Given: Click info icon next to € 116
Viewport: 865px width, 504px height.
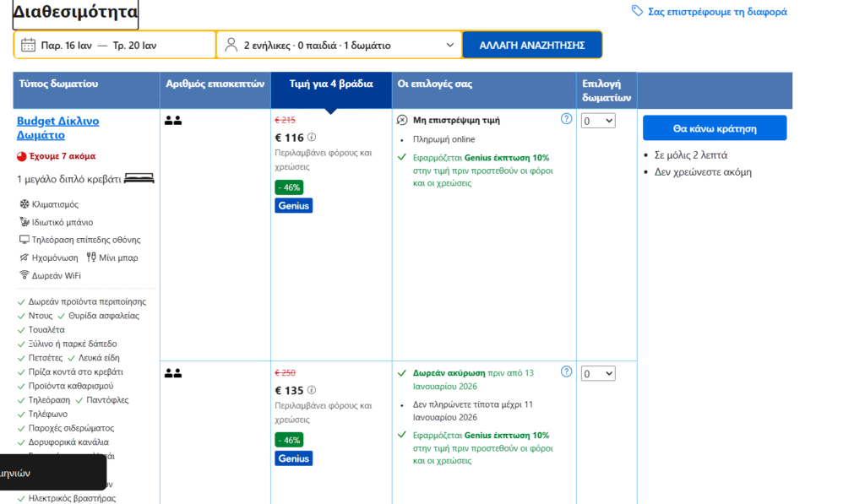Looking at the screenshot, I should [312, 138].
